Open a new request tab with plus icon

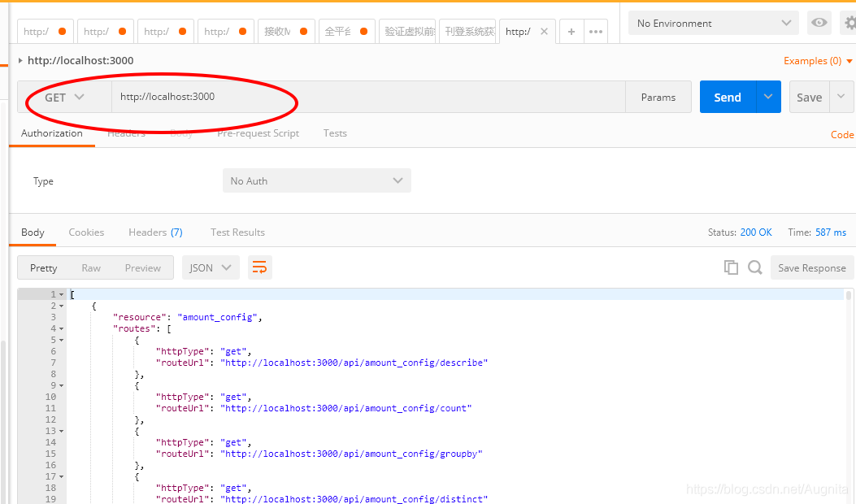click(571, 32)
